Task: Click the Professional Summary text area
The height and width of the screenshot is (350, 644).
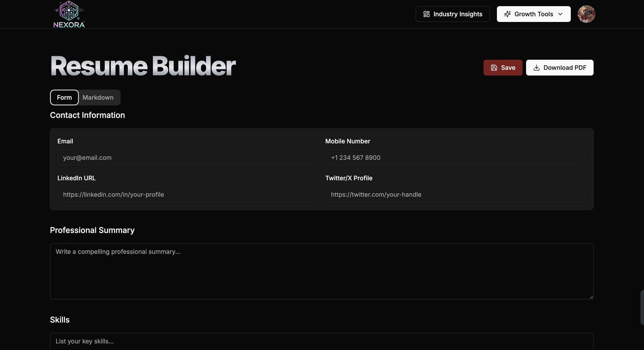Action: pos(322,271)
